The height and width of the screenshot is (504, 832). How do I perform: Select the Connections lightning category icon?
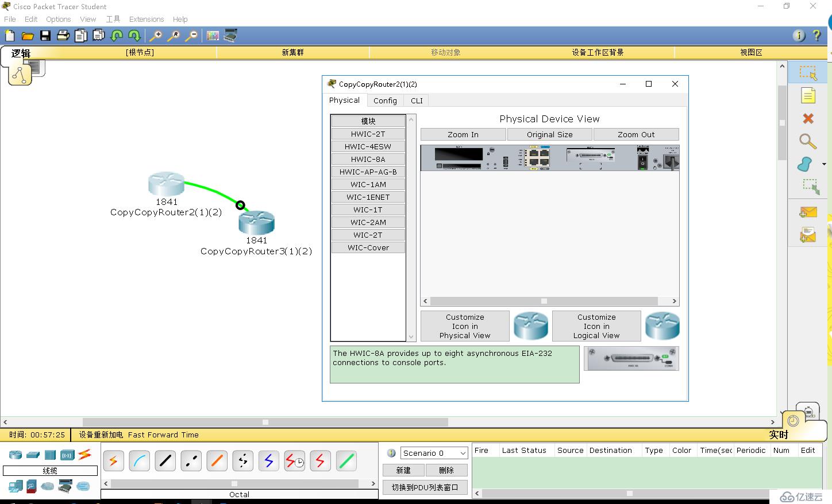(x=85, y=455)
